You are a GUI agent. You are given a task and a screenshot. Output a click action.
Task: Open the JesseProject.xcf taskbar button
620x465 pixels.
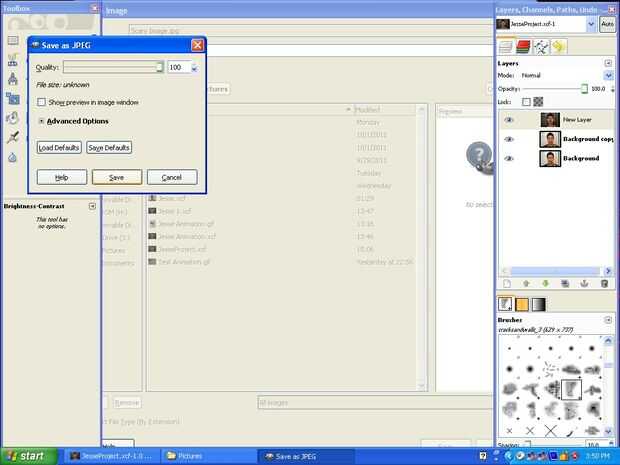(112, 456)
